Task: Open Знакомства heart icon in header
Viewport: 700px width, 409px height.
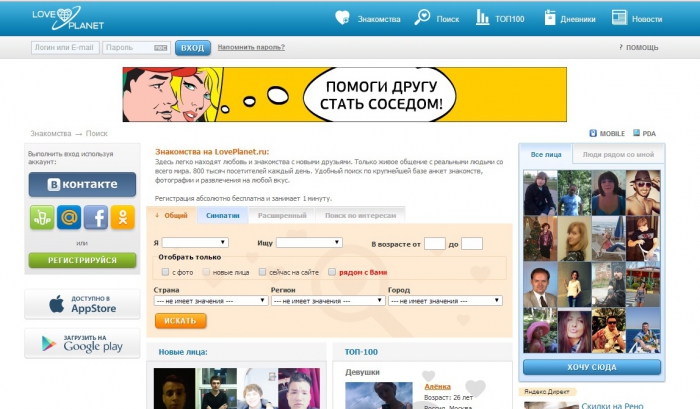Action: point(342,18)
